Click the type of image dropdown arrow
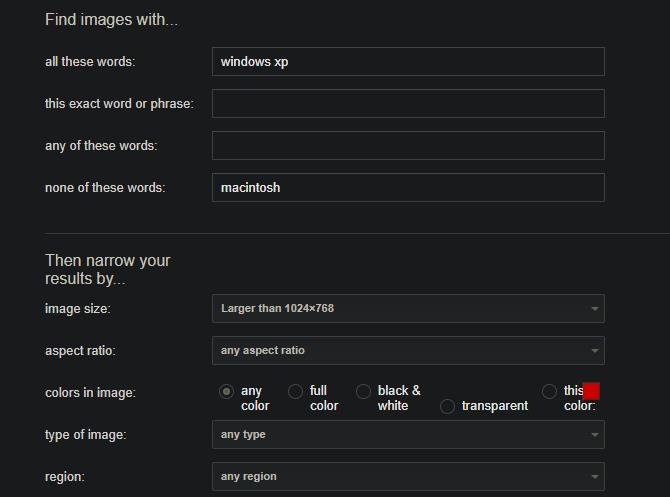The width and height of the screenshot is (670, 497). point(594,435)
